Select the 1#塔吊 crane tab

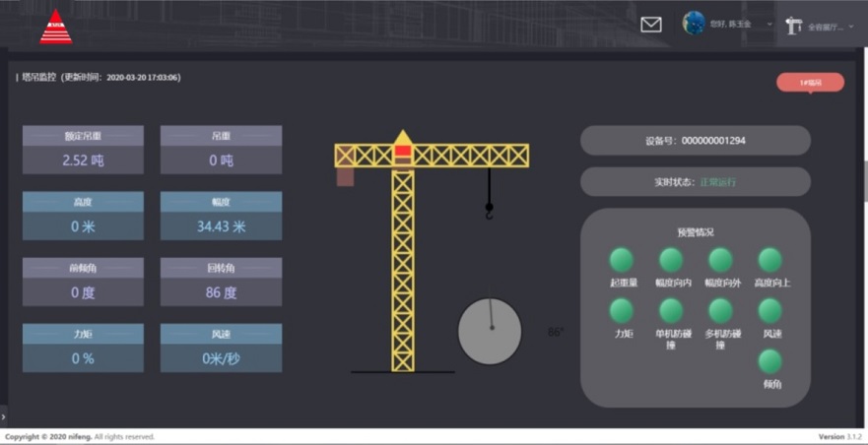point(810,83)
